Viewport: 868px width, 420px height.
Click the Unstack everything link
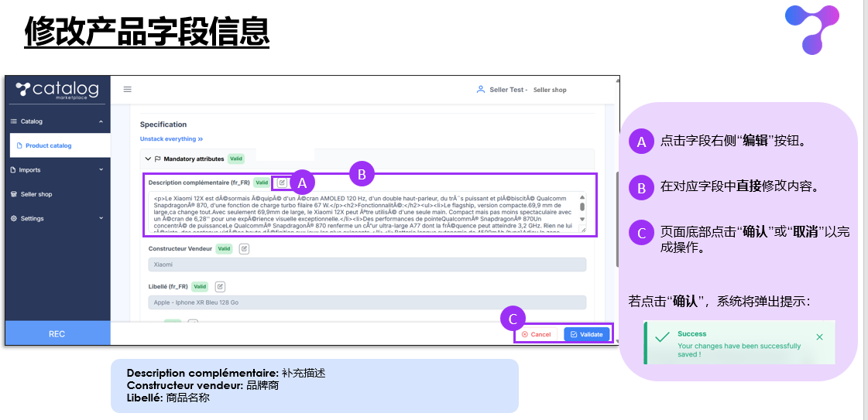click(x=171, y=139)
